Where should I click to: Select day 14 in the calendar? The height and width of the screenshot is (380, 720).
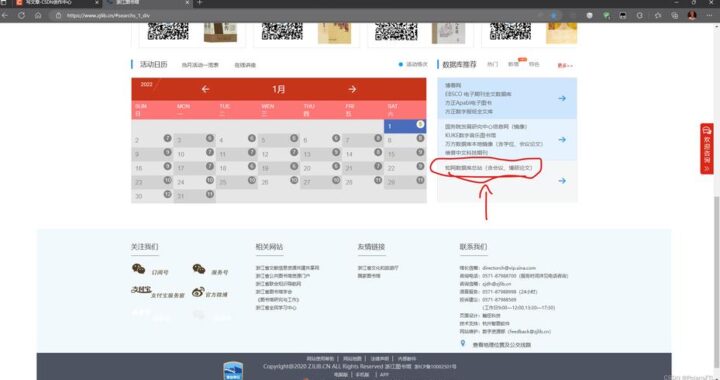pyautogui.click(x=363, y=154)
